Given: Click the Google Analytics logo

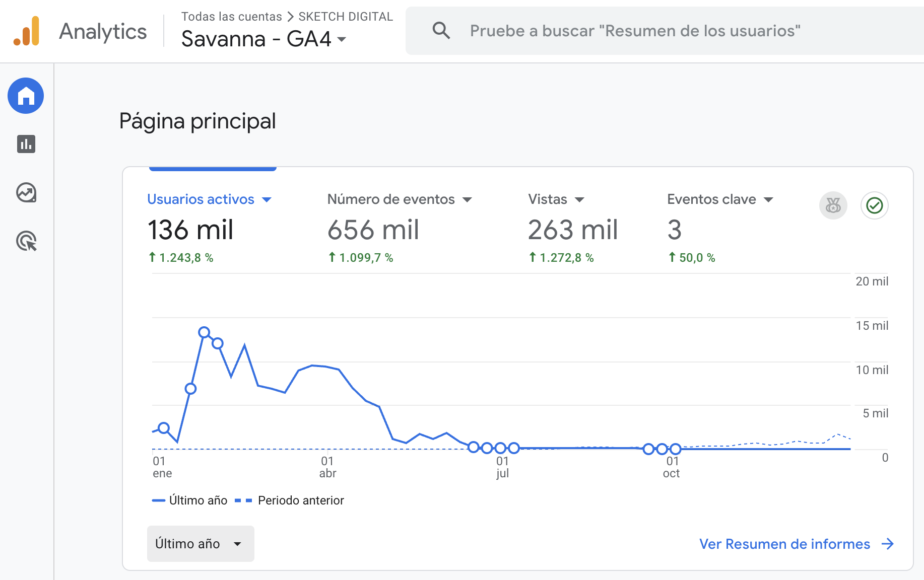Looking at the screenshot, I should tap(27, 31).
